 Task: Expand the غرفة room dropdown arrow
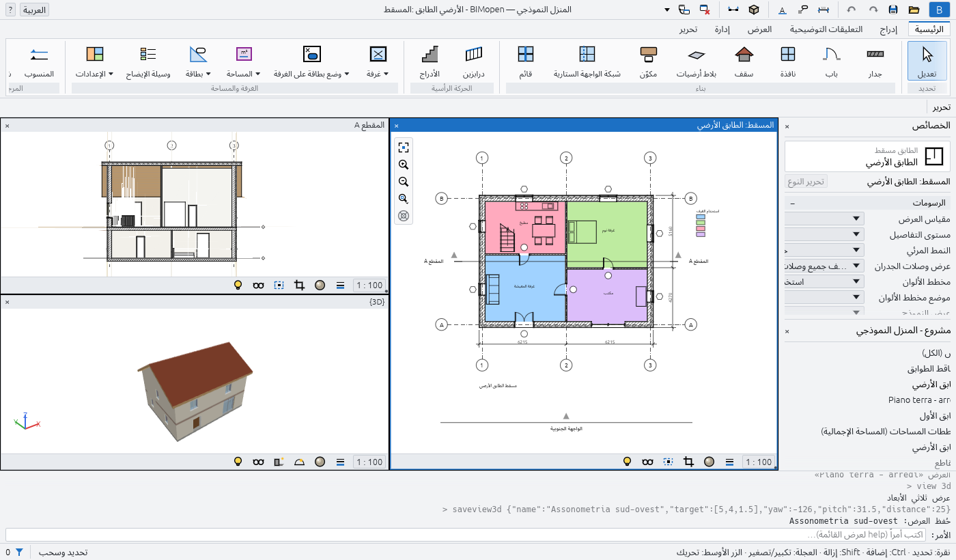pos(386,74)
